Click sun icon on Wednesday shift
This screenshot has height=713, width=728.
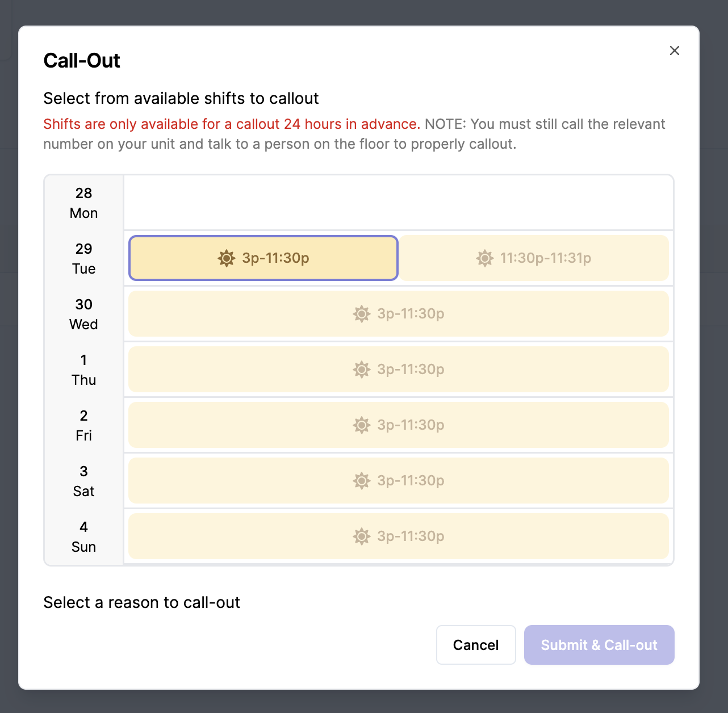362,314
